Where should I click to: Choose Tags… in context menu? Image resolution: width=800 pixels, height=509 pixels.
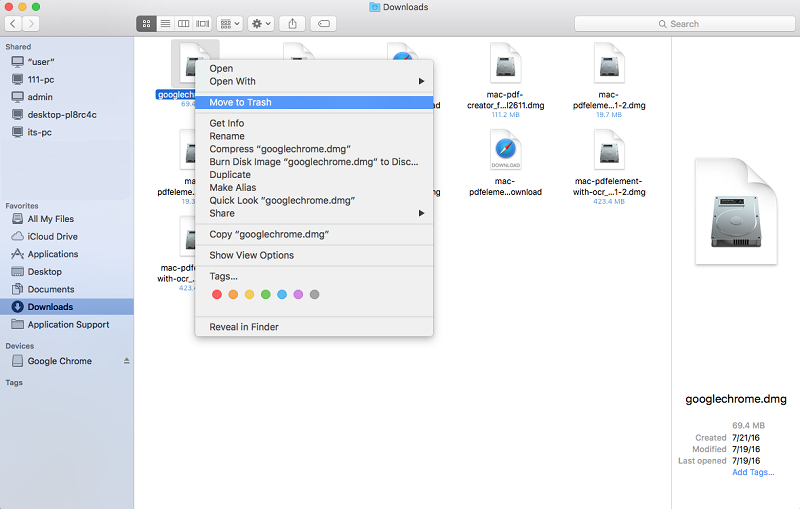(x=314, y=276)
